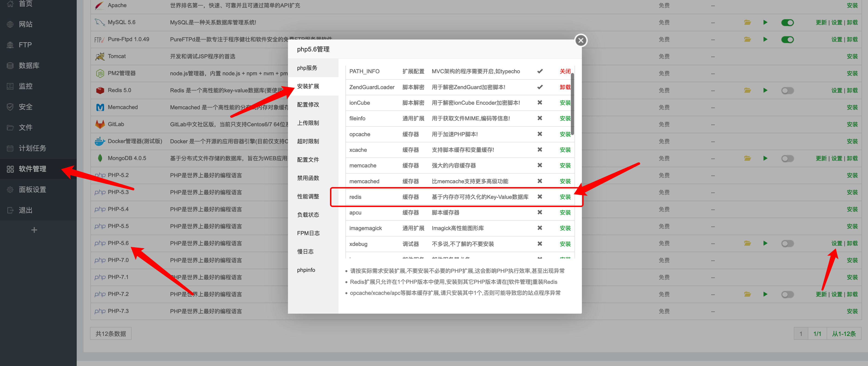This screenshot has width=868, height=366.
Task: Click 关闭 for PATH_INFO extension
Action: pos(565,71)
